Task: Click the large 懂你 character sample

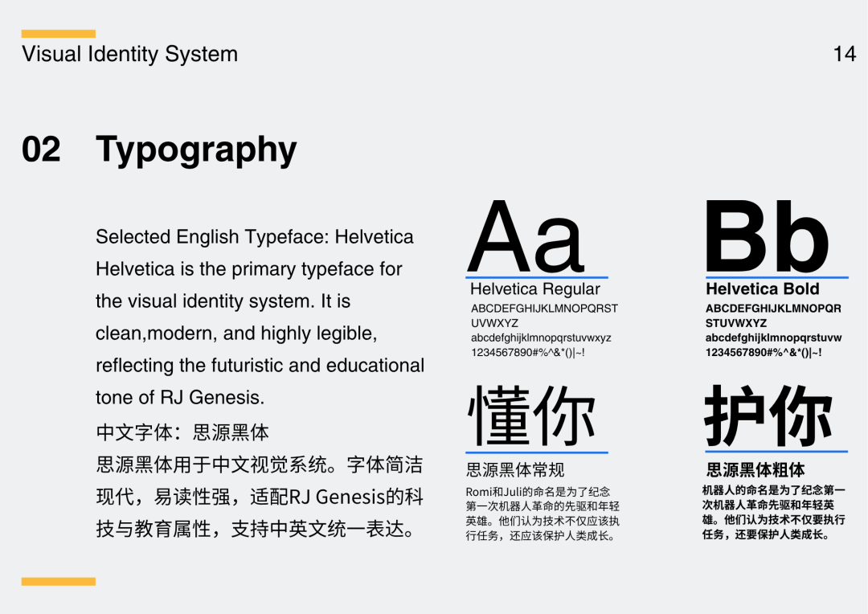Action: pyautogui.click(x=531, y=415)
